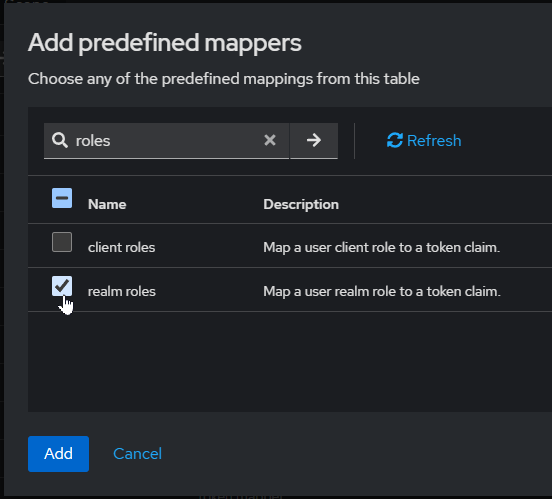Check the client roles checkbox
The height and width of the screenshot is (499, 552).
[x=62, y=242]
